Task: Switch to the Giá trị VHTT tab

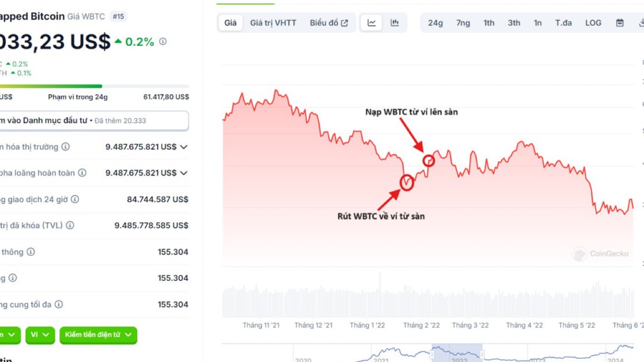Action: click(x=273, y=23)
